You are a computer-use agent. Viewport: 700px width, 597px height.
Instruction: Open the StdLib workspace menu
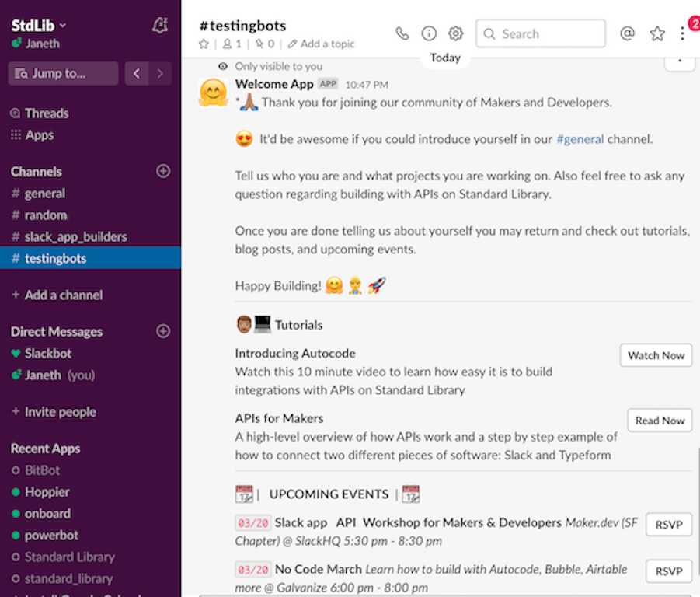(38, 26)
